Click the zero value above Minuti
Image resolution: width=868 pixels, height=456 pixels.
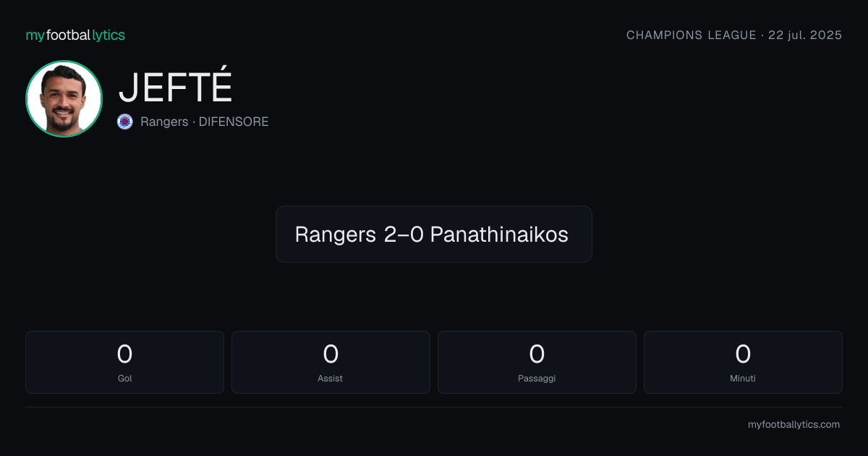tap(743, 354)
